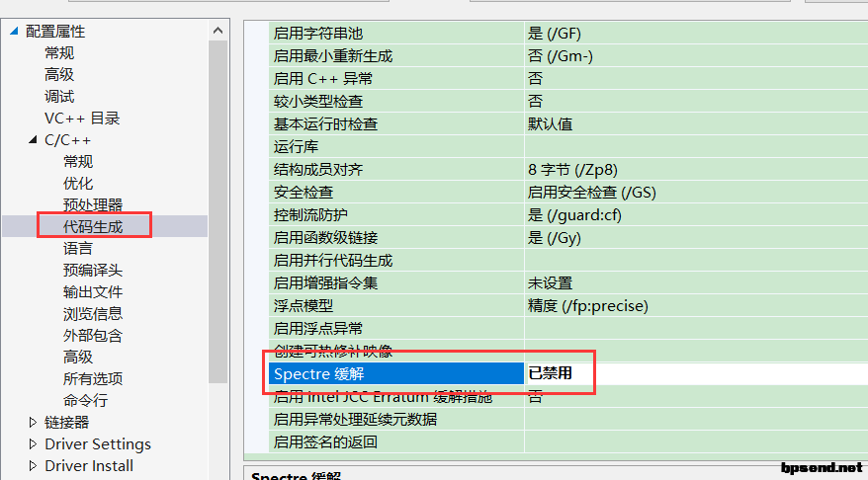868x480 pixels.
Task: Select the 启用最小重新生成 property
Action: (333, 56)
